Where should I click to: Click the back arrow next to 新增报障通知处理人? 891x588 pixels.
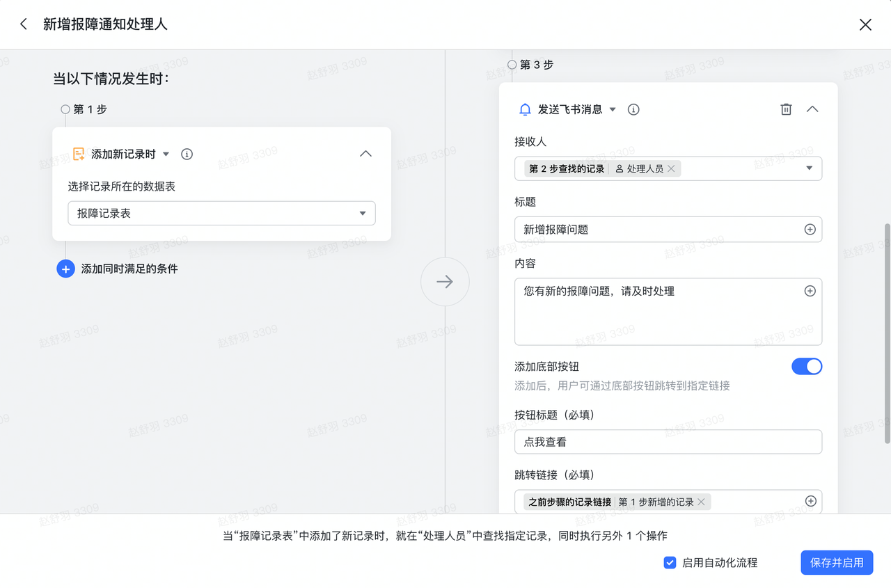click(24, 24)
